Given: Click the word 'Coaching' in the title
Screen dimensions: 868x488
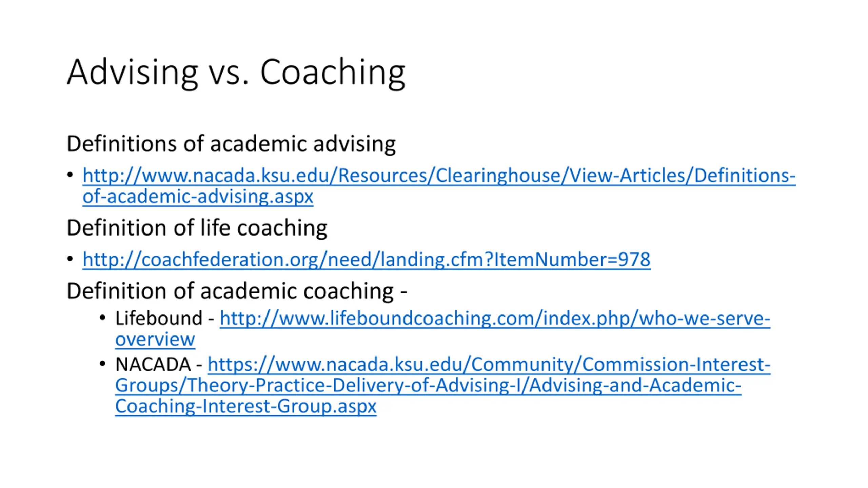Looking at the screenshot, I should pyautogui.click(x=333, y=73).
